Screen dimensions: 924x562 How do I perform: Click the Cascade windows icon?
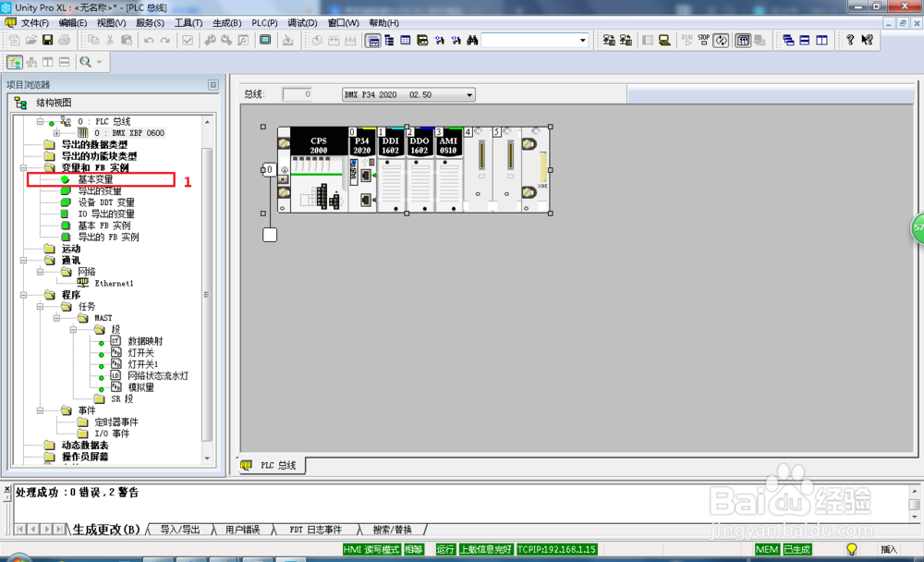click(x=788, y=40)
